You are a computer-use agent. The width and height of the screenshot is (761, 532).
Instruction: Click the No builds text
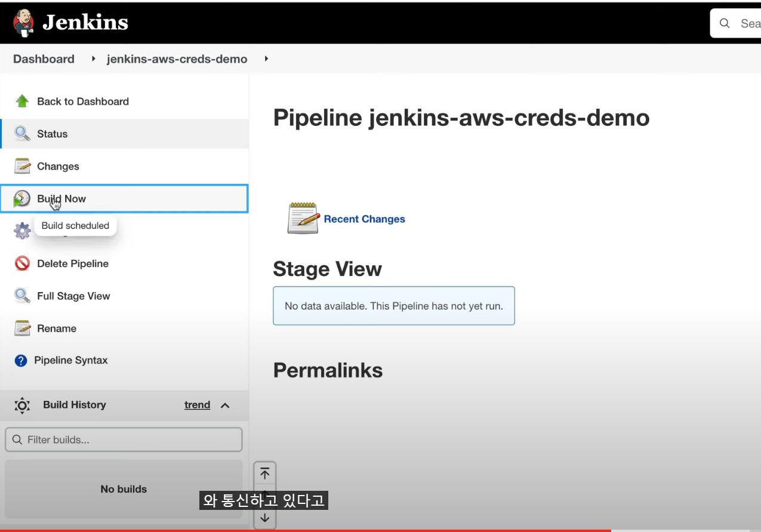click(x=124, y=489)
